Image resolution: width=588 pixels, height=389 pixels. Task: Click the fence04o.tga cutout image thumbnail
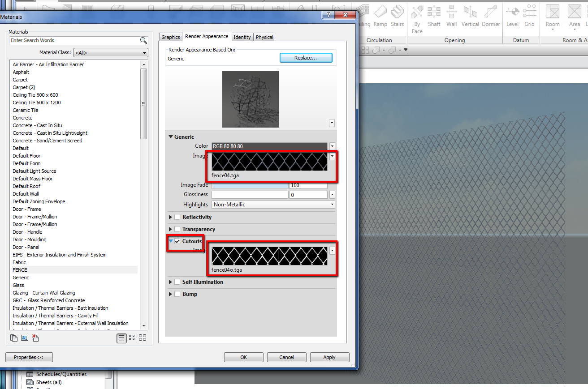(269, 256)
